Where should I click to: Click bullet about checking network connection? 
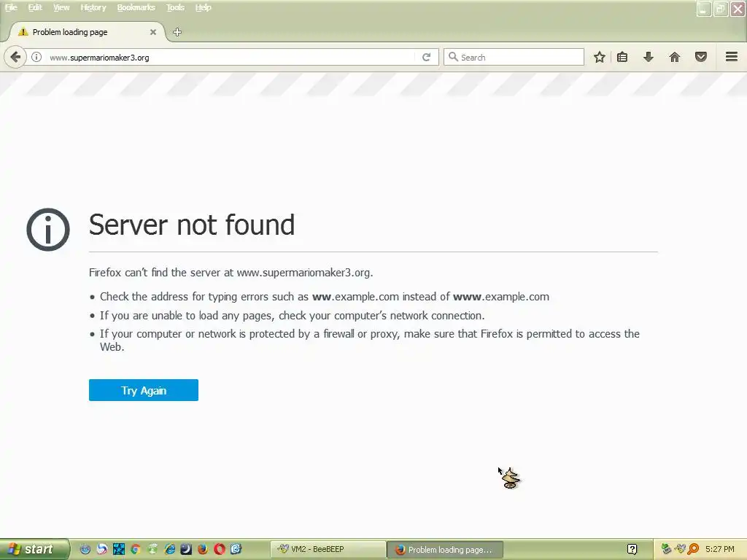pyautogui.click(x=292, y=316)
